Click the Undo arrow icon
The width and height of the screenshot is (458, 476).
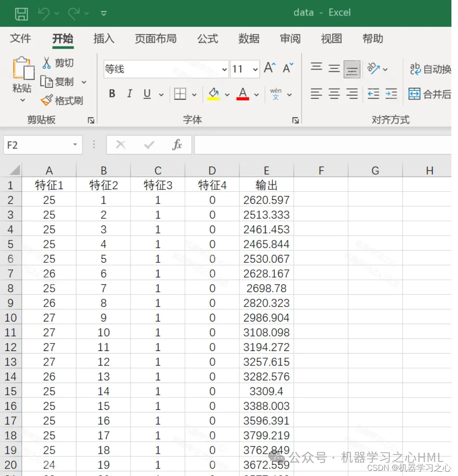pyautogui.click(x=44, y=14)
